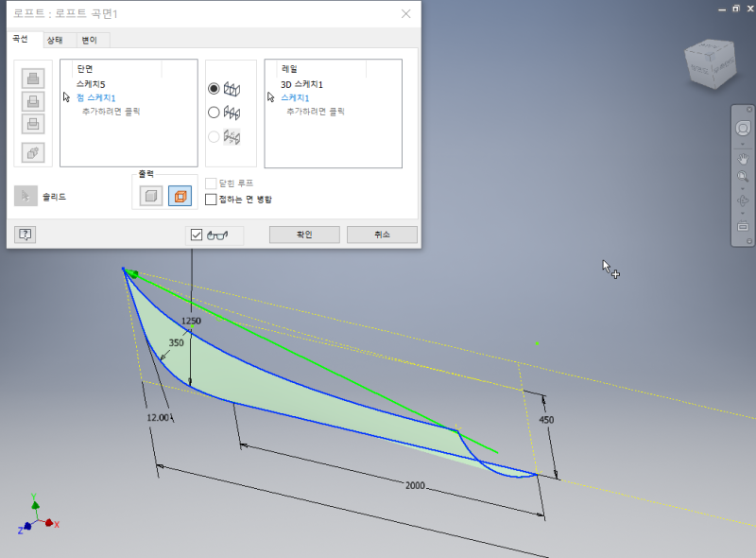Image resolution: width=756 pixels, height=558 pixels.
Task: Restore down the application window
Action: point(736,9)
